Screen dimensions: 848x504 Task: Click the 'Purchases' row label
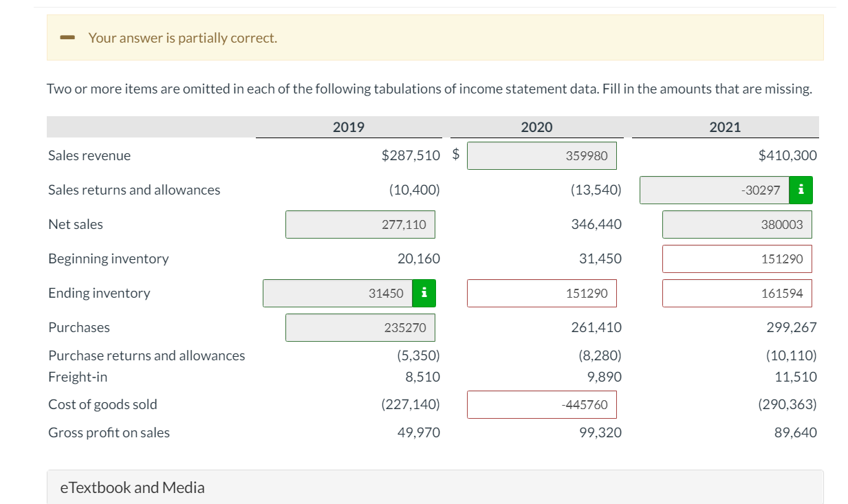click(79, 327)
